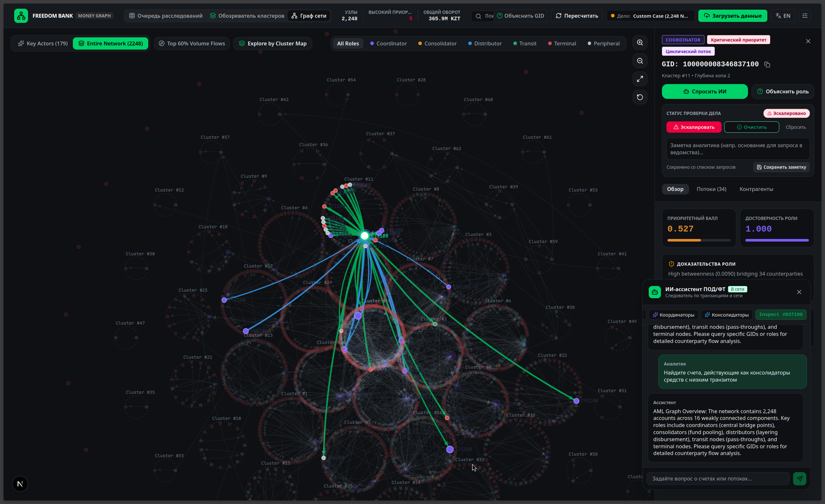
Task: Select the Обзор tab
Action: 675,189
